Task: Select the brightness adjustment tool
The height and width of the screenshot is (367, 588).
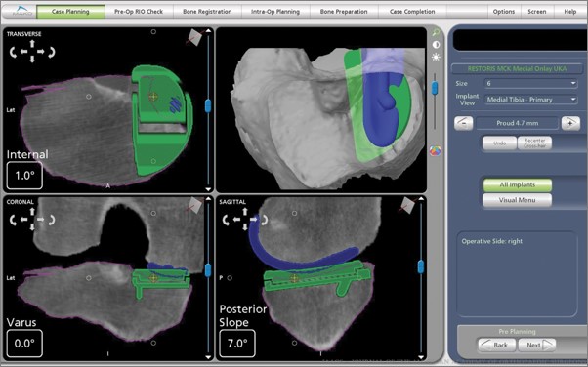Action: pyautogui.click(x=436, y=58)
